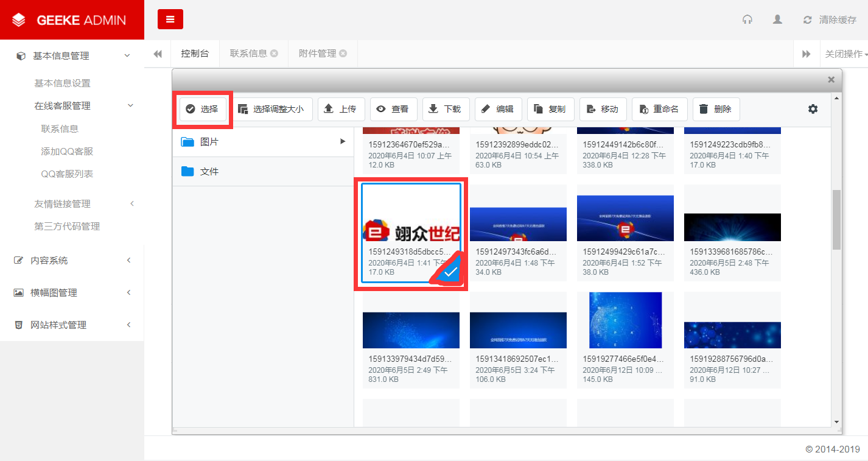Expand 内容系统 menu
This screenshot has width=868, height=461.
(128, 260)
